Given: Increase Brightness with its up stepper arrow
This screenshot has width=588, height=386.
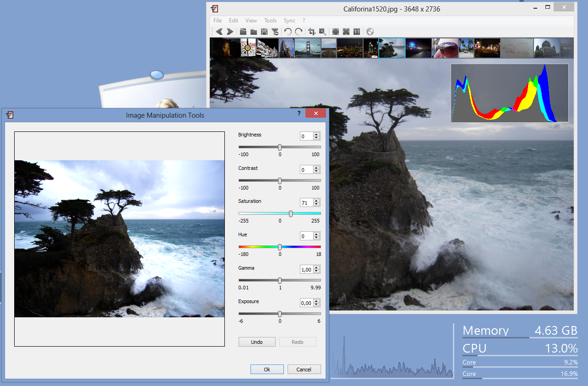Looking at the screenshot, I should pyautogui.click(x=316, y=134).
